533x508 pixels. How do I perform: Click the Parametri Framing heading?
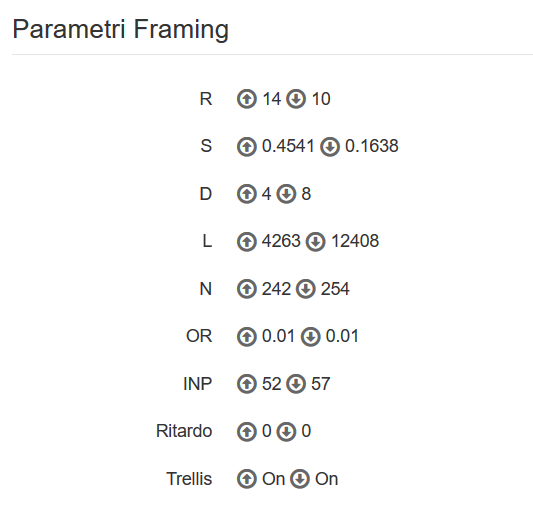120,30
